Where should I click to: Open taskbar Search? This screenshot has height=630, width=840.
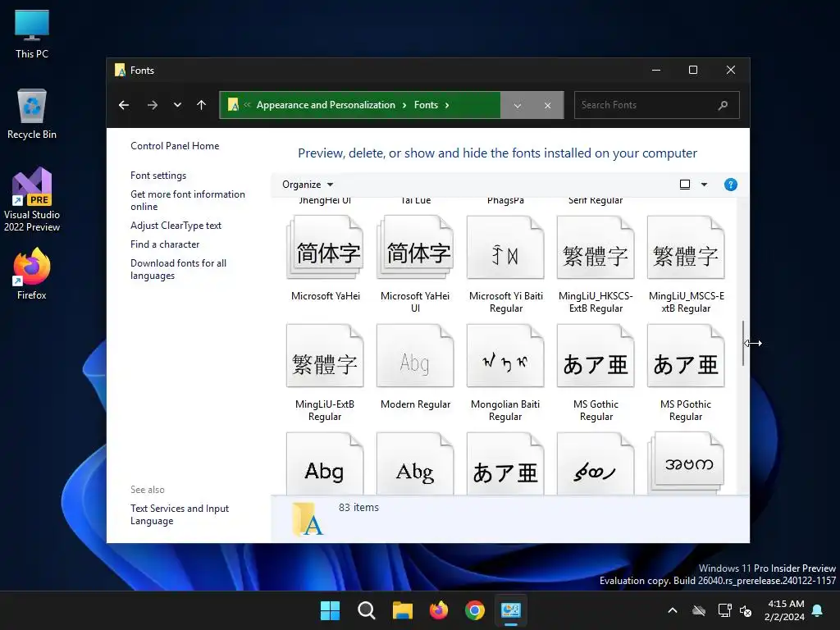367,610
